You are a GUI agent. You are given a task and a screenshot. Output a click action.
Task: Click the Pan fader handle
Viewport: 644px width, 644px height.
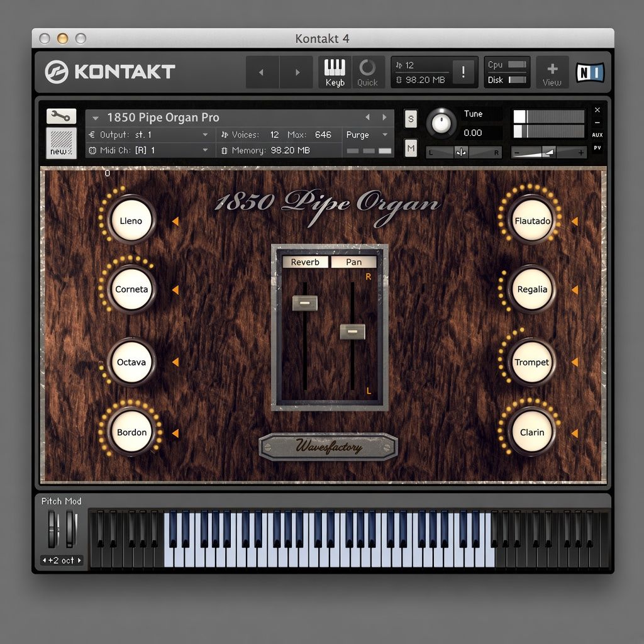tap(352, 331)
